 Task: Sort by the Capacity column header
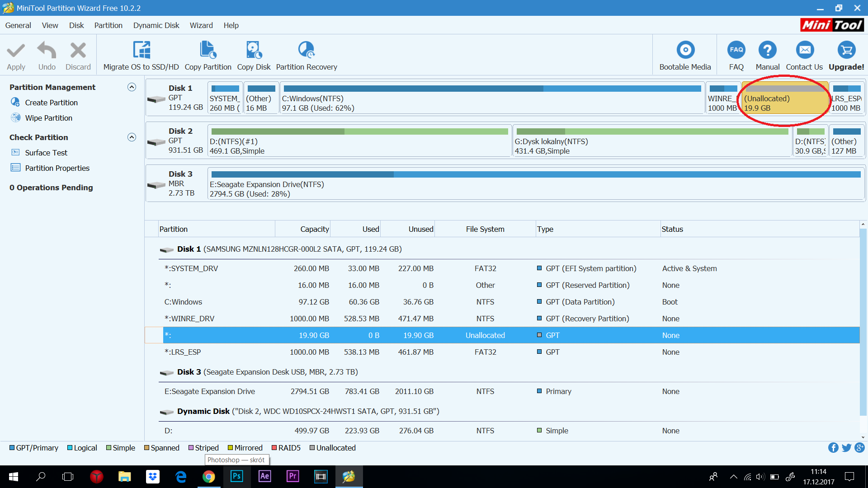point(302,229)
